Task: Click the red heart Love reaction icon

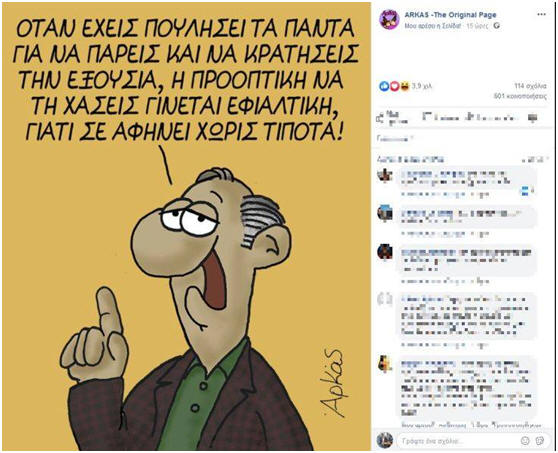Action: 394,86
